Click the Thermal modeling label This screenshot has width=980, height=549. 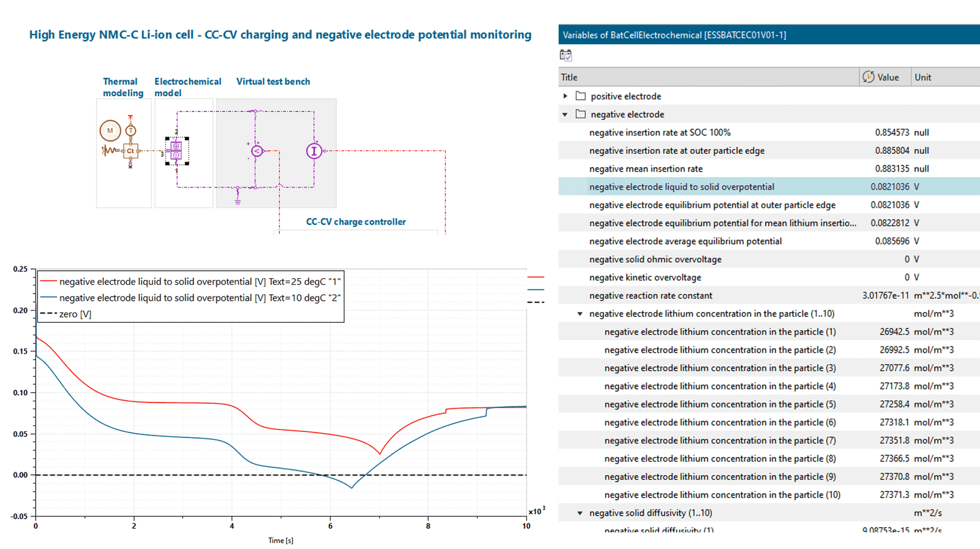(x=123, y=87)
